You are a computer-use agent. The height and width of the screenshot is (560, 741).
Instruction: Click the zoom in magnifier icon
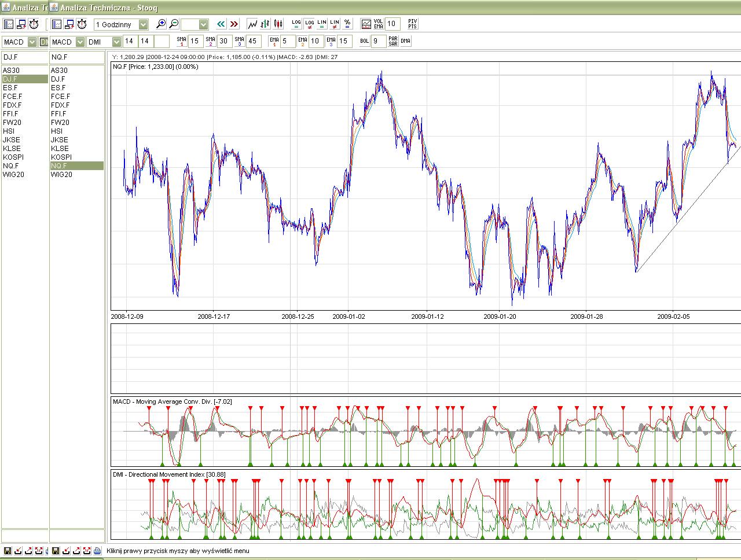162,24
